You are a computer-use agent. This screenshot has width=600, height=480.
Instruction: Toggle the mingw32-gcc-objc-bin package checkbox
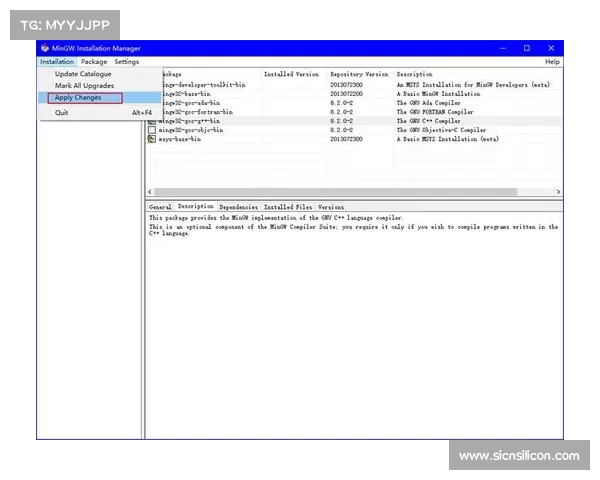(152, 130)
